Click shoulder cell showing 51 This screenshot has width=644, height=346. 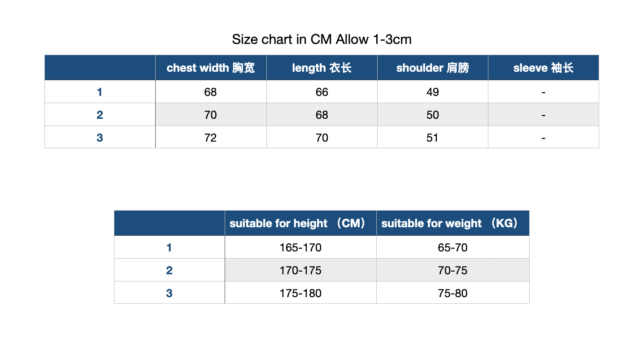pyautogui.click(x=433, y=137)
